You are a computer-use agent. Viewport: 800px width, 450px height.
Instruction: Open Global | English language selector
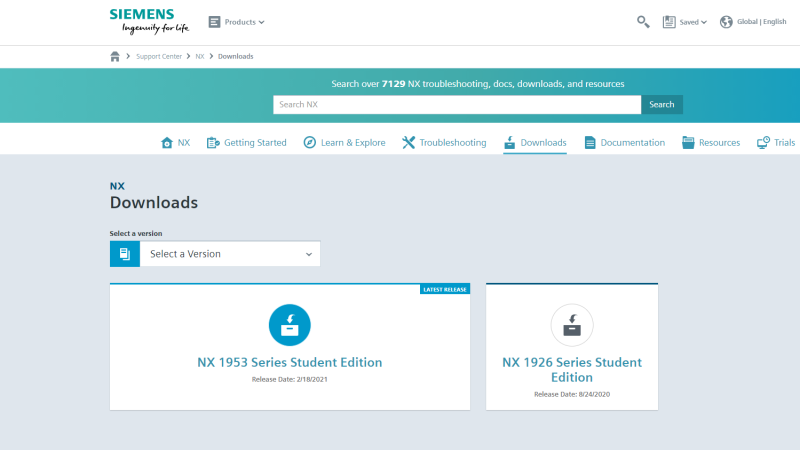tap(761, 21)
